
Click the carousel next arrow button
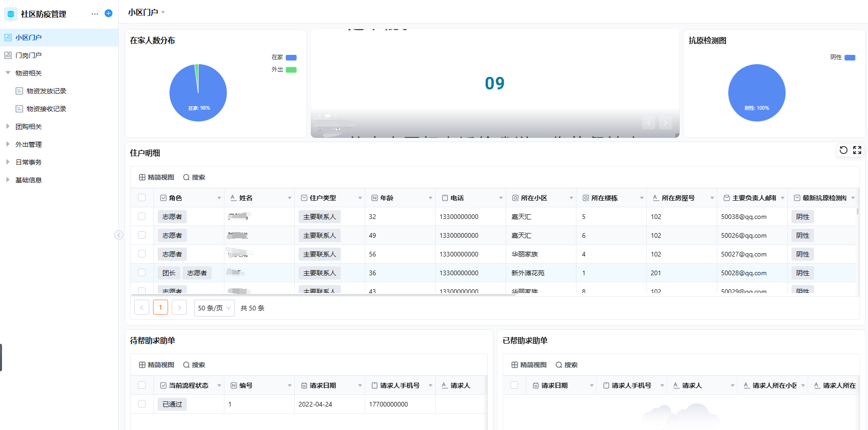pos(665,122)
